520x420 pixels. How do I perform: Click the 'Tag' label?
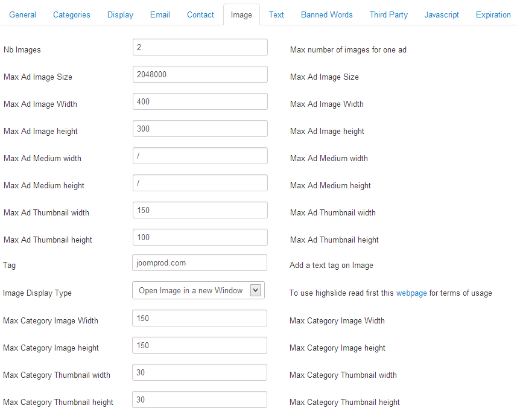click(9, 266)
